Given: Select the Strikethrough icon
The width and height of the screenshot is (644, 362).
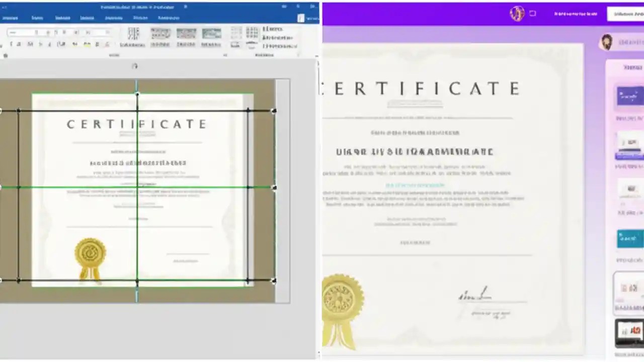Looking at the screenshot, I should pos(40,44).
